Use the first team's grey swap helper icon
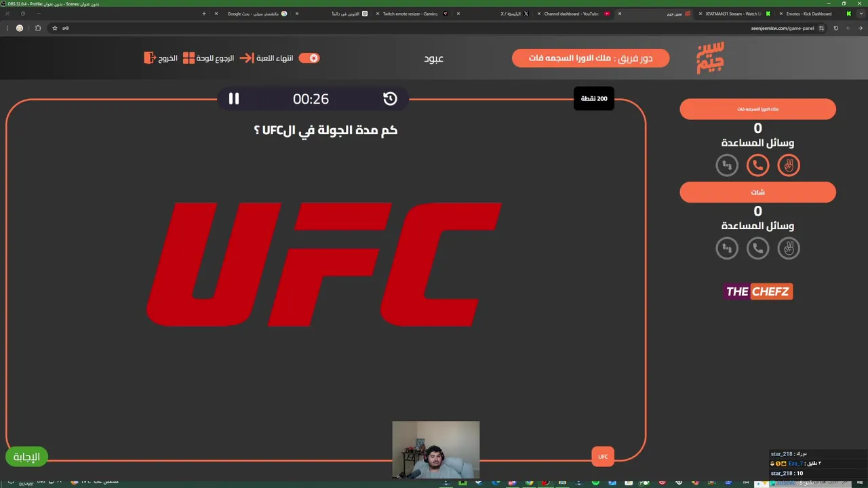 [x=727, y=165]
